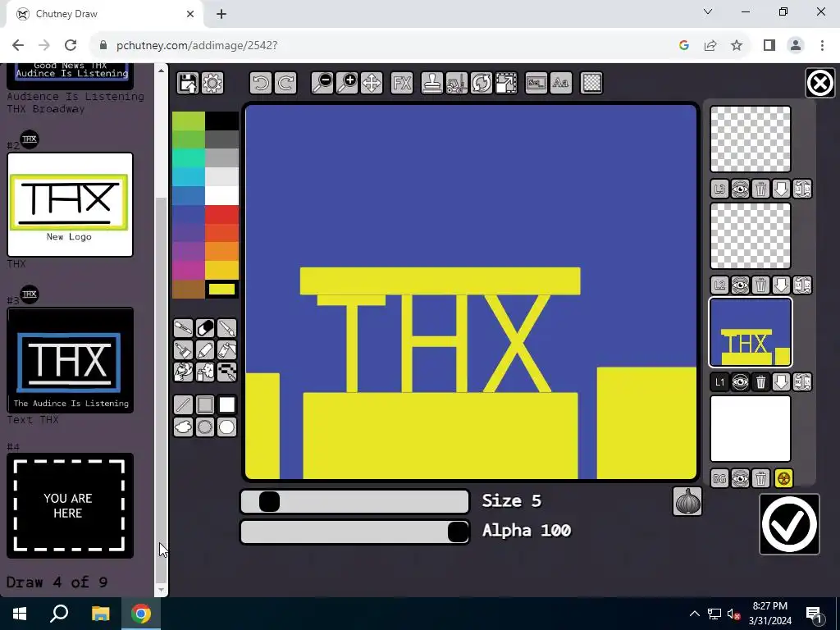Viewport: 840px width, 630px height.
Task: Select the BG layer label button
Action: point(719,478)
